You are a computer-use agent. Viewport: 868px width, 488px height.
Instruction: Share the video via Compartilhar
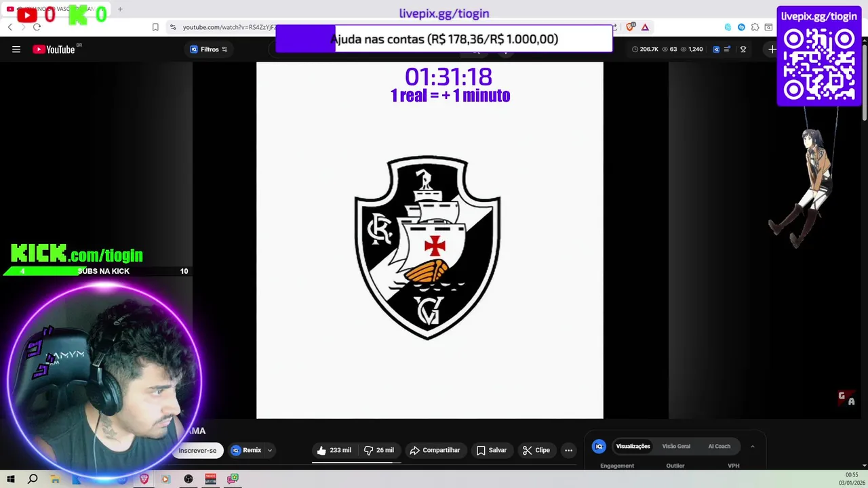[435, 450]
